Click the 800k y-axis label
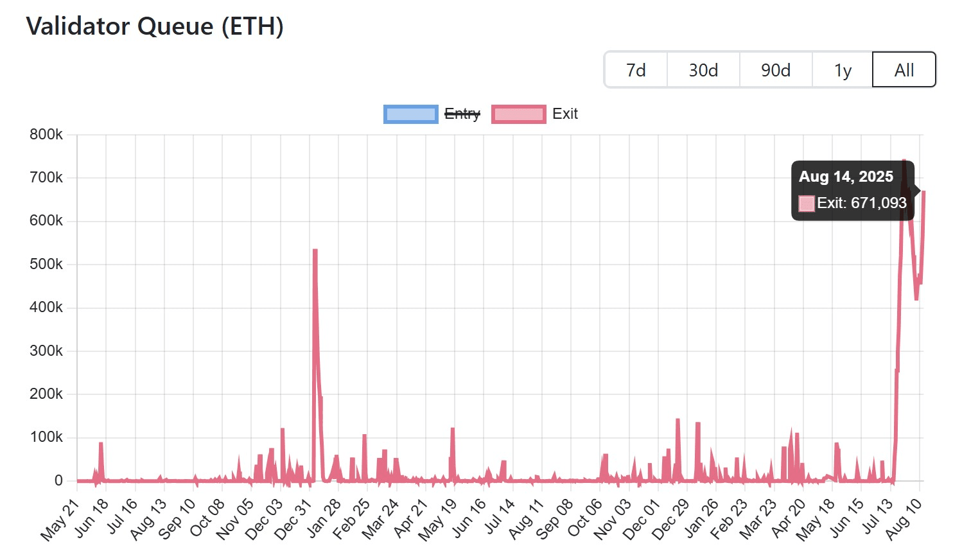 pyautogui.click(x=48, y=135)
